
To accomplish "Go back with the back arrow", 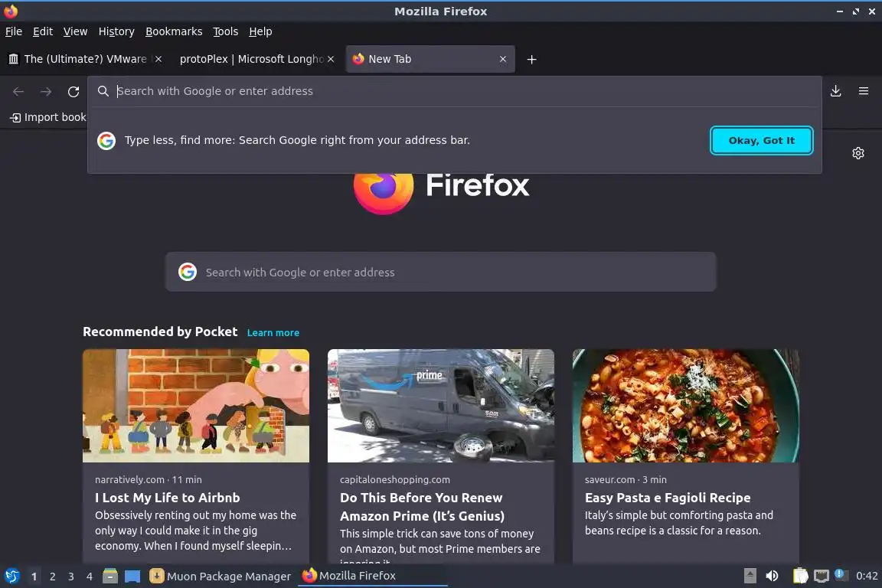I will 18,91.
